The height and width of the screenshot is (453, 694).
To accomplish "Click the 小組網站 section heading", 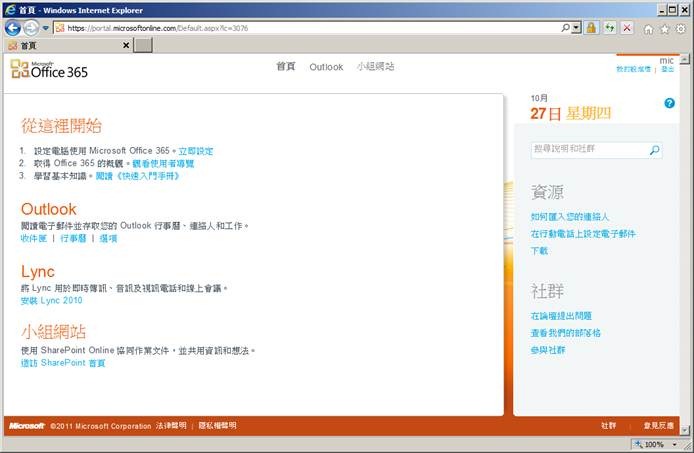I will (x=53, y=331).
